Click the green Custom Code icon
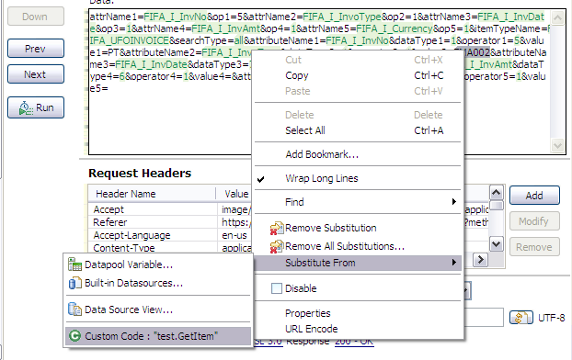The height and width of the screenshot is (360, 572). [x=75, y=336]
